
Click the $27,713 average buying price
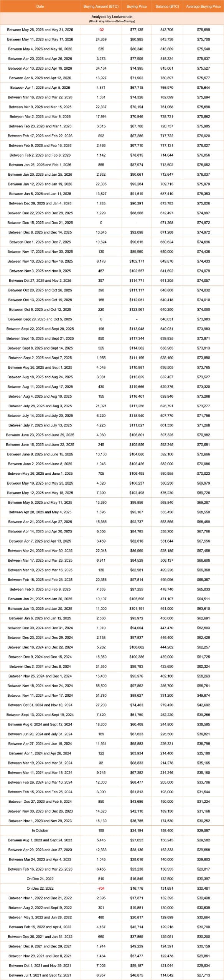(x=203, y=975)
